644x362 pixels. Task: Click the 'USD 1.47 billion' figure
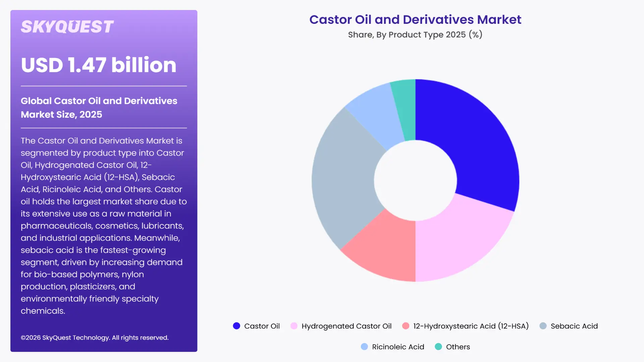(x=99, y=65)
